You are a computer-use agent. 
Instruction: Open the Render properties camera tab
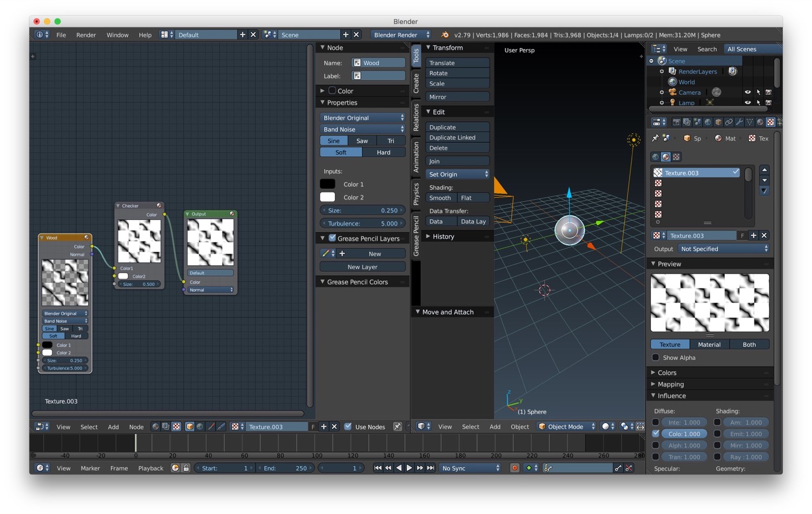(677, 122)
